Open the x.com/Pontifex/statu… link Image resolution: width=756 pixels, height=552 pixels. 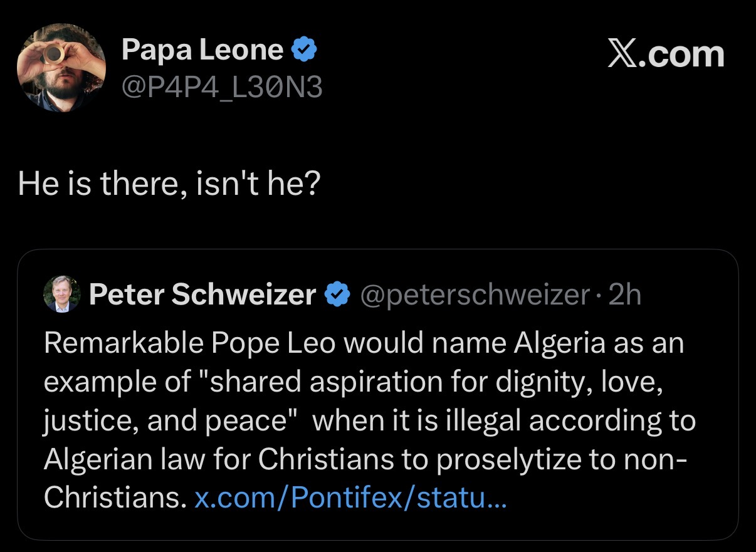(350, 498)
